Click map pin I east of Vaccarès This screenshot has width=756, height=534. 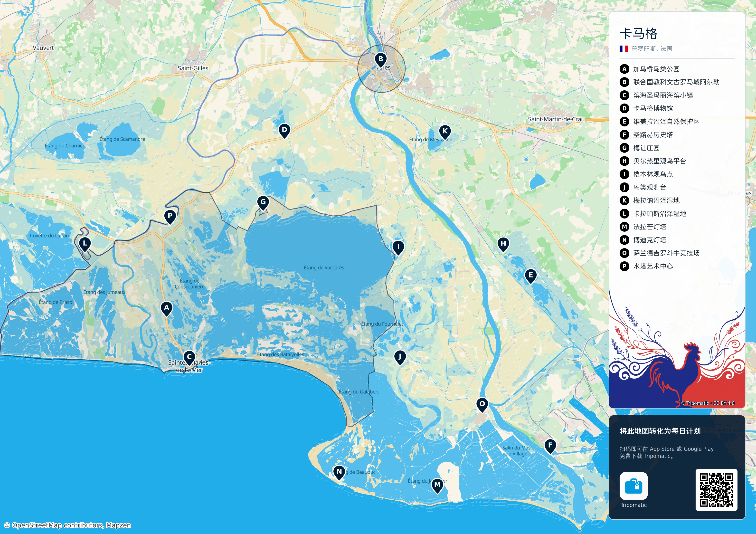click(x=398, y=248)
